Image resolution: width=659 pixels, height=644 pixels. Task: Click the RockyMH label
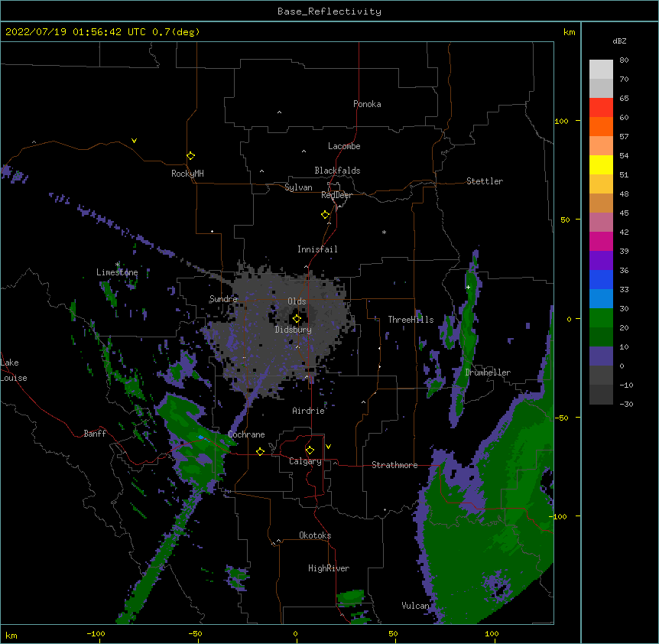(187, 174)
